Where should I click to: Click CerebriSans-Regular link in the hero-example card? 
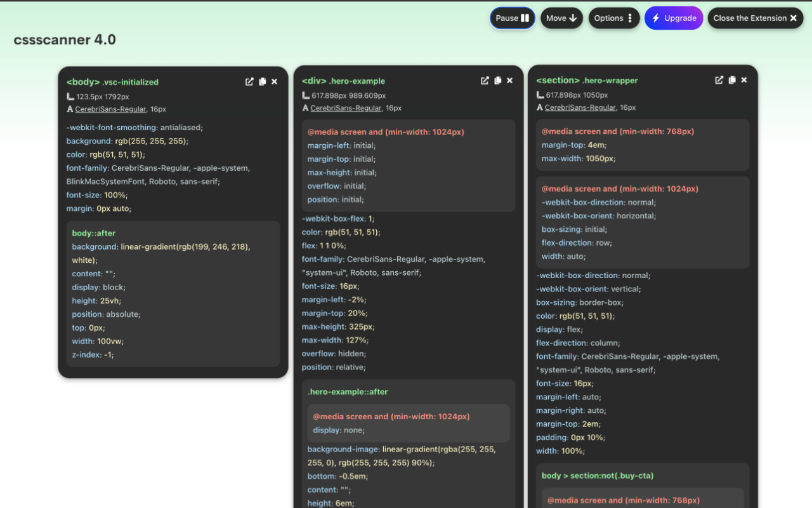(344, 108)
